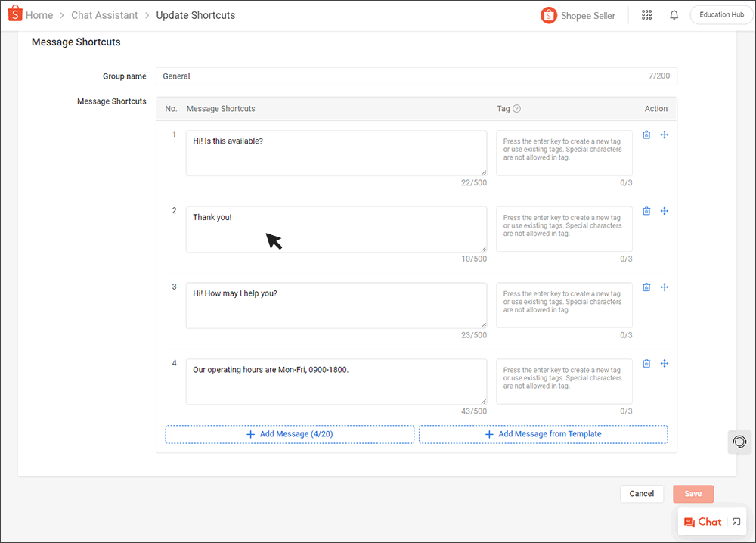
Task: Click the move icon beside "Thank you!"
Action: pos(665,211)
